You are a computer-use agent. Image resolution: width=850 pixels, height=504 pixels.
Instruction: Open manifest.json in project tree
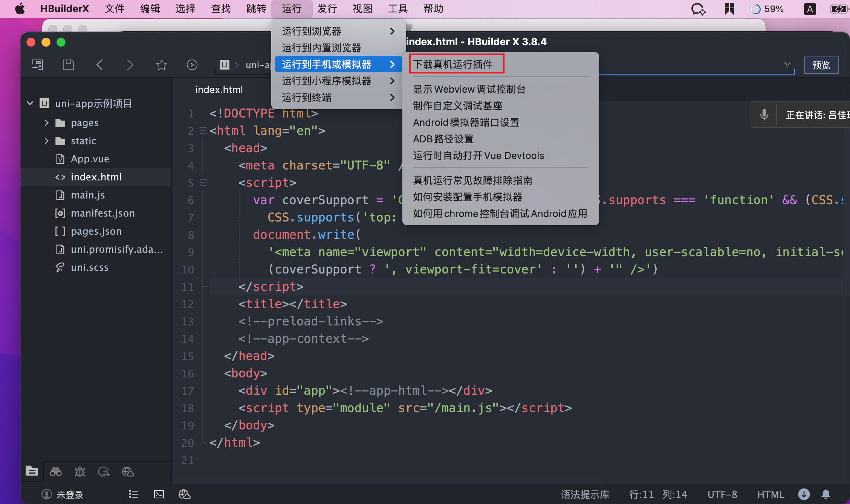tap(102, 213)
